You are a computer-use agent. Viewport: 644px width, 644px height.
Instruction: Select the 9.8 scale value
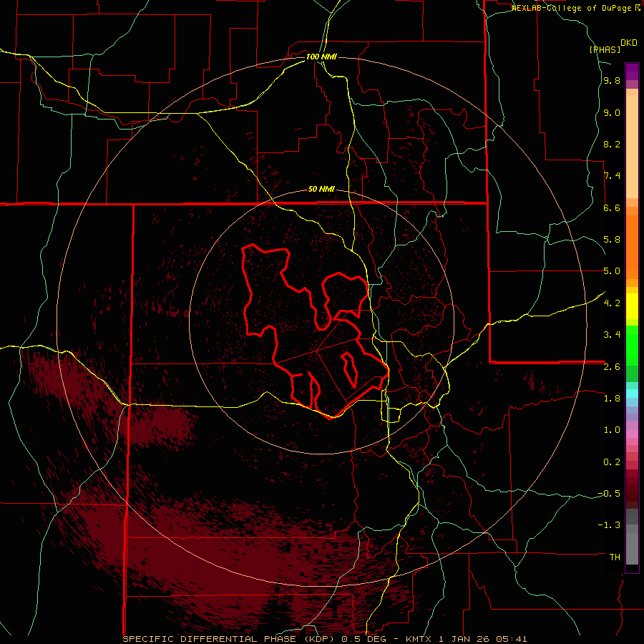point(612,81)
